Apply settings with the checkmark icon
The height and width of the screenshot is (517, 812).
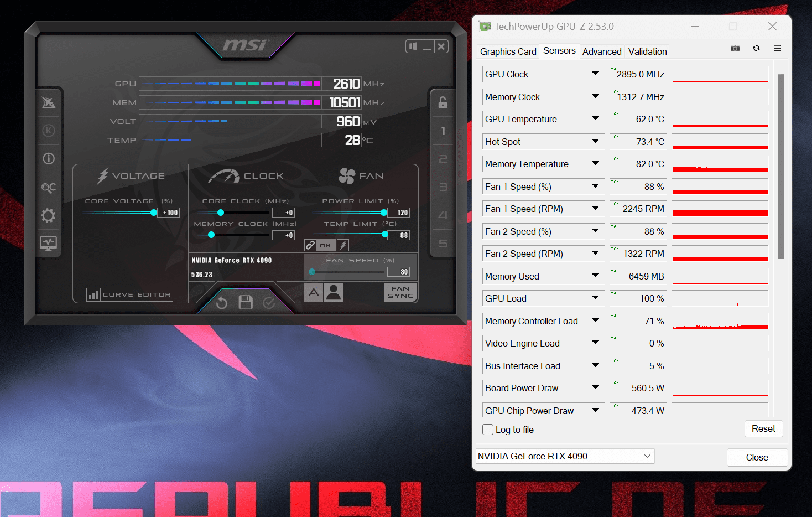[x=269, y=302]
